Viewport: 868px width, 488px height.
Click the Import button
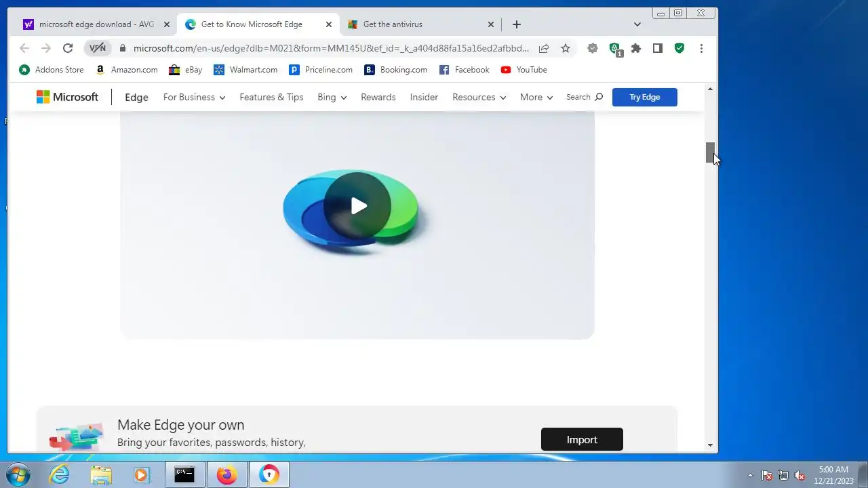[582, 439]
